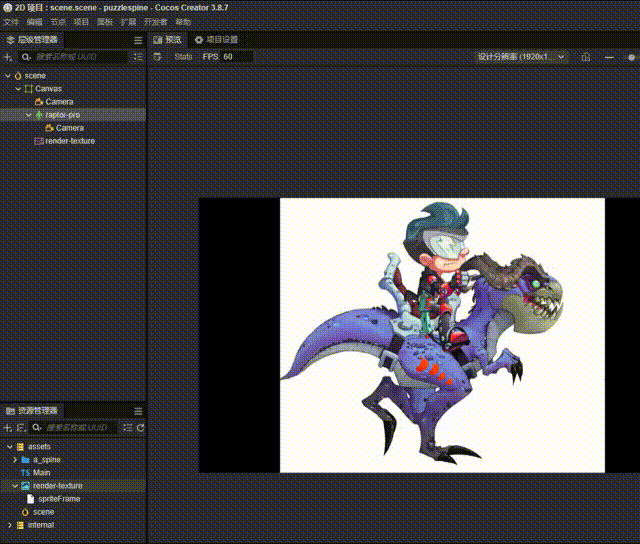Select the Camera node under raptor-pro
640x544 pixels.
[x=73, y=128]
